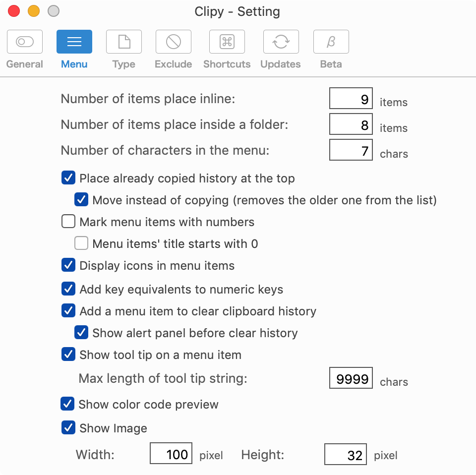Switch to the Type settings icon

[123, 42]
